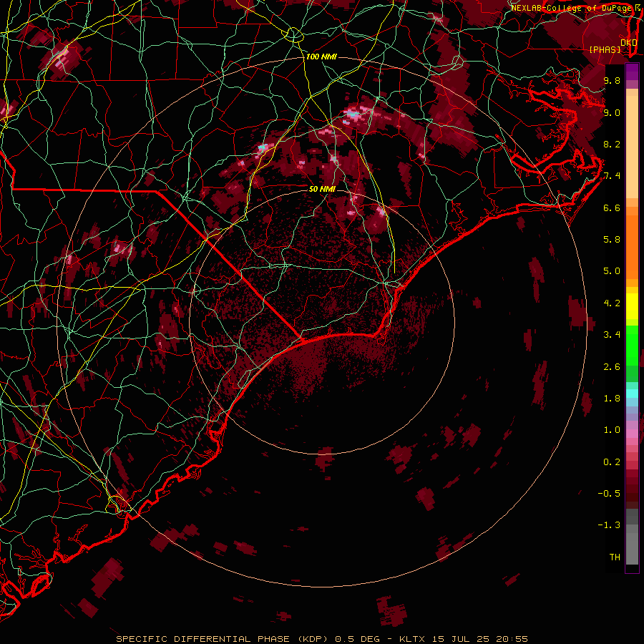Click the 7.4 legend value
Screen dimensions: 644x644
(x=612, y=176)
